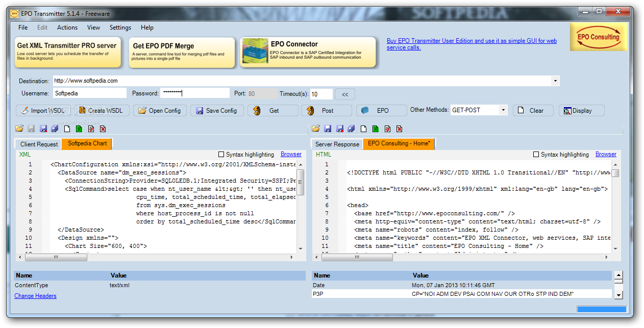Viewport: 644px width, 328px height.
Task: Click the Save Config button
Action: coord(217,110)
